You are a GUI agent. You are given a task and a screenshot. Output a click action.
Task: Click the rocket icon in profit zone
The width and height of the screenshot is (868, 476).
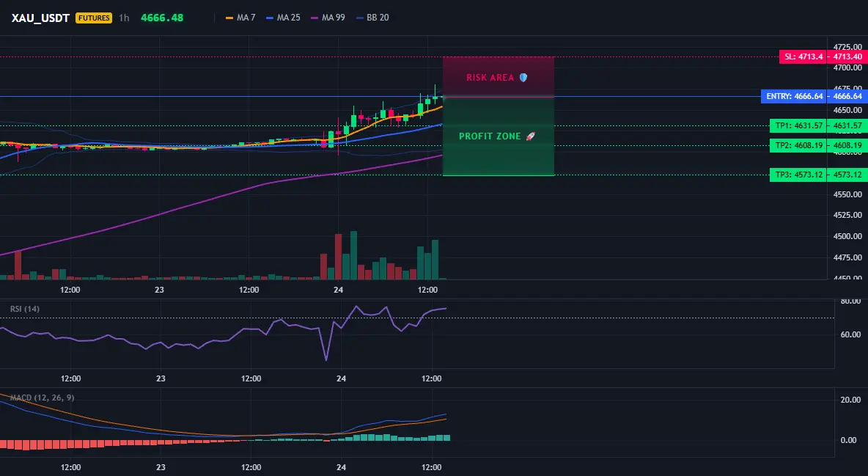pyautogui.click(x=530, y=136)
